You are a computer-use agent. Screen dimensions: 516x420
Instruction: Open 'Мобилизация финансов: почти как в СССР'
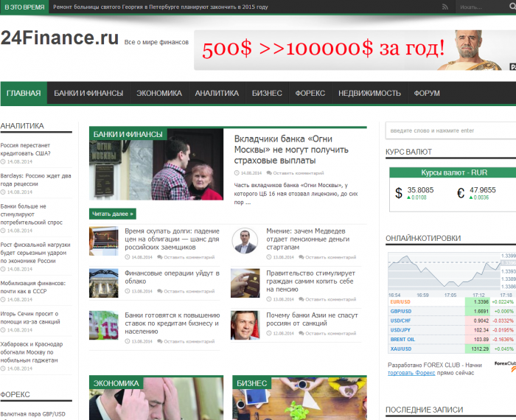click(x=33, y=287)
